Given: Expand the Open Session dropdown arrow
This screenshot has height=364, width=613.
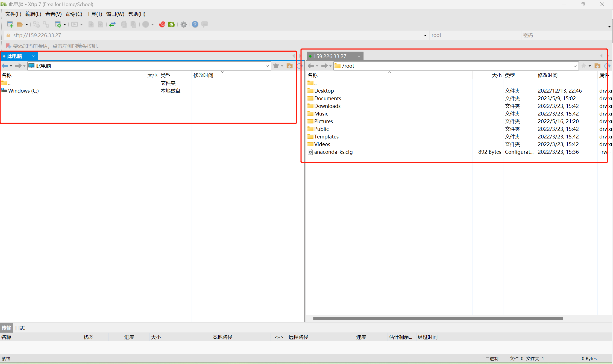Looking at the screenshot, I should pos(27,25).
